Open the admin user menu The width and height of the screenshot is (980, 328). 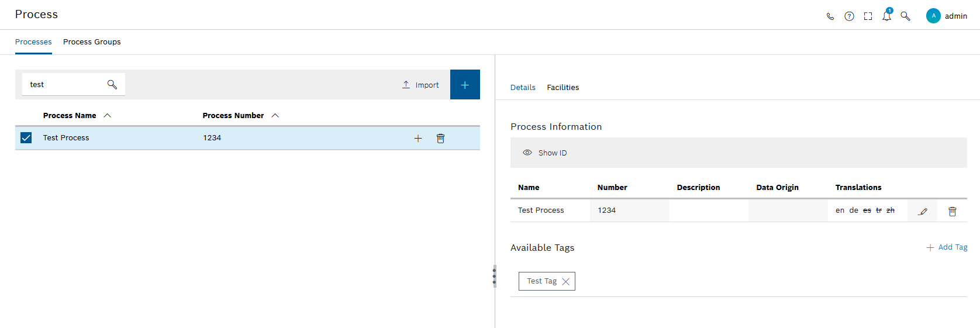click(946, 16)
